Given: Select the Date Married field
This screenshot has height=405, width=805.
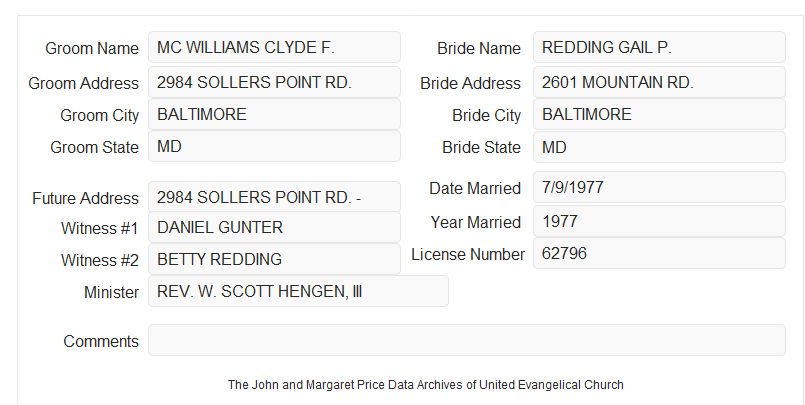Looking at the screenshot, I should point(659,187).
